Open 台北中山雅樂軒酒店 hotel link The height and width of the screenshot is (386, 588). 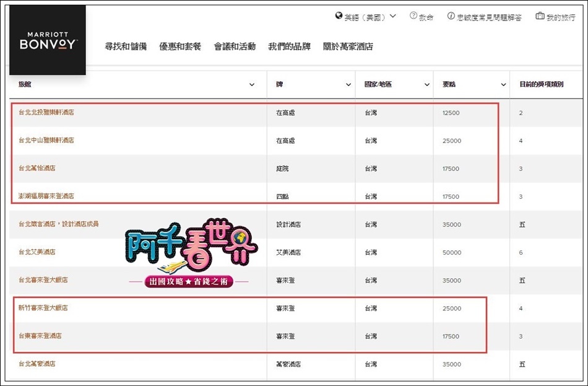point(46,140)
